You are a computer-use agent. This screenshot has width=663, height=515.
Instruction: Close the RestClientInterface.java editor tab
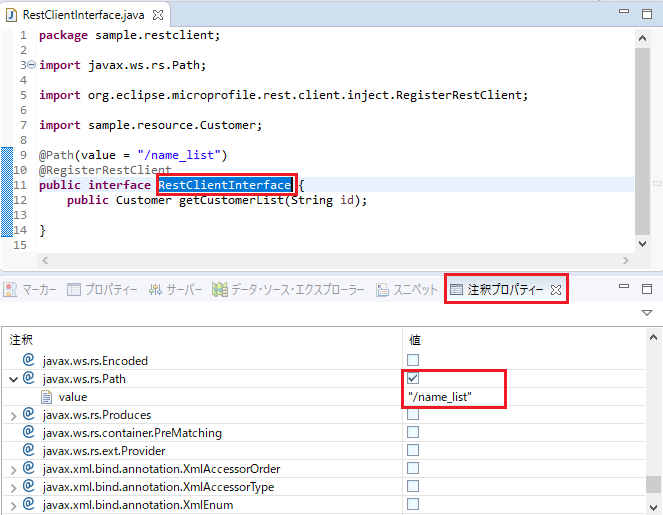tap(158, 15)
